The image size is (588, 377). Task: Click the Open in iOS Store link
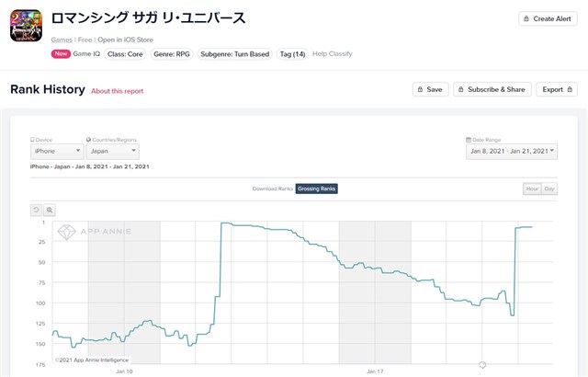click(124, 40)
